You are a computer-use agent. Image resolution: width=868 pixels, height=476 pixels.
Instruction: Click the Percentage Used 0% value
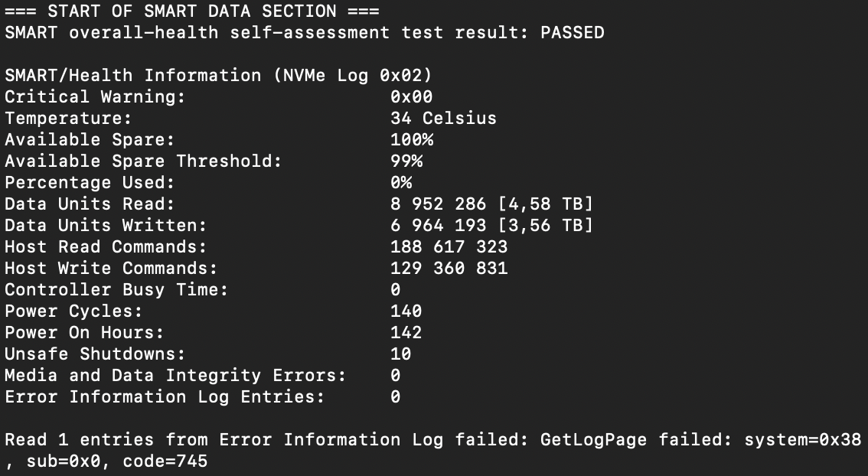401,183
